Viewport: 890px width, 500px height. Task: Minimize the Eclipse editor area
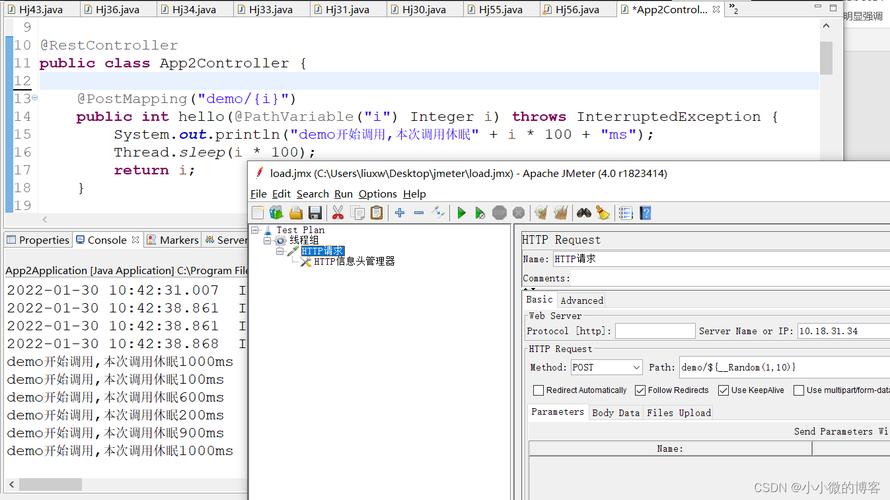point(818,7)
